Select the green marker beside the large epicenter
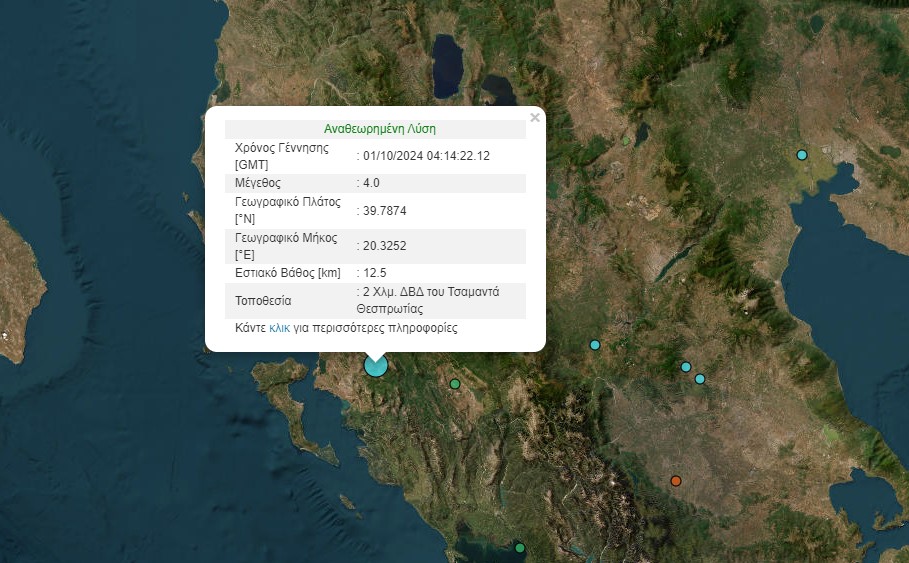This screenshot has width=909, height=563. point(455,384)
